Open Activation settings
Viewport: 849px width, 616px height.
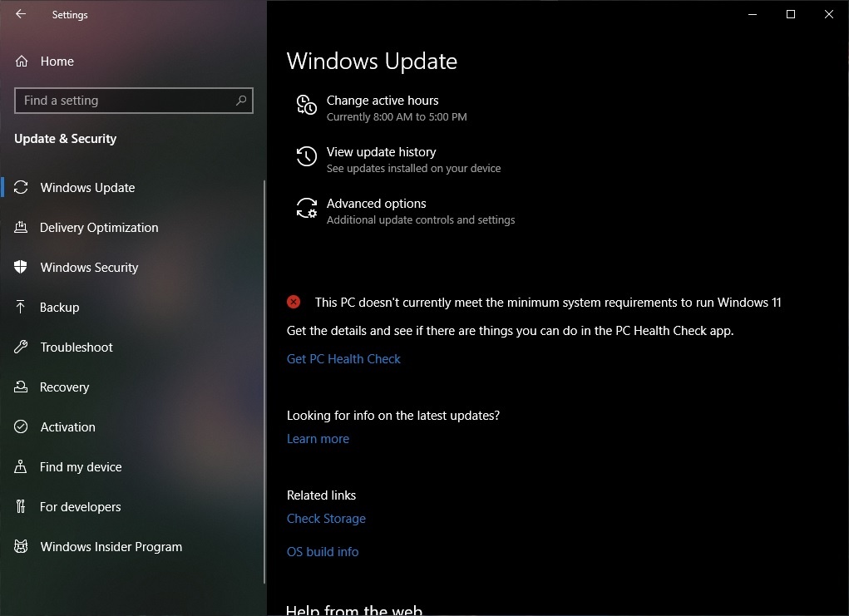[x=132, y=426]
